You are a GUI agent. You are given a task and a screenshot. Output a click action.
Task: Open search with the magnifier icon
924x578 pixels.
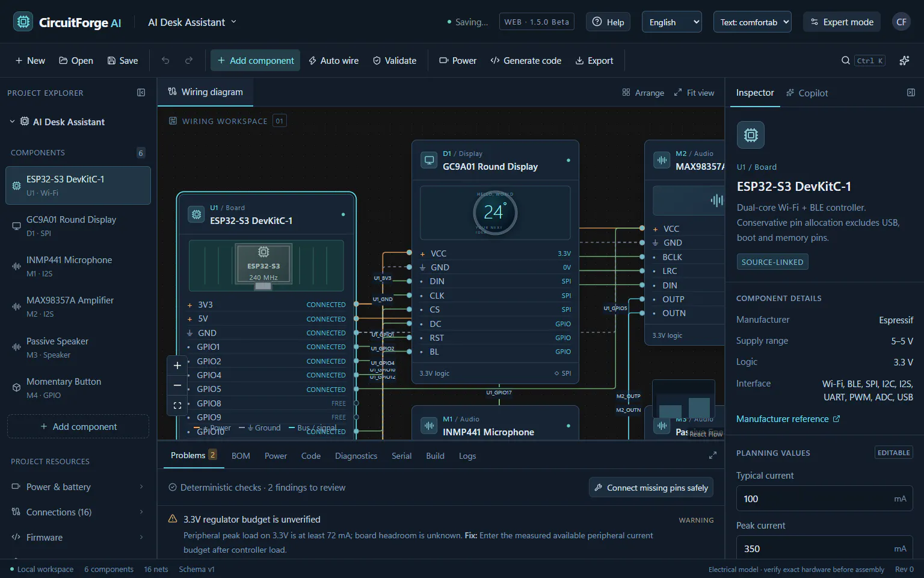coord(845,60)
